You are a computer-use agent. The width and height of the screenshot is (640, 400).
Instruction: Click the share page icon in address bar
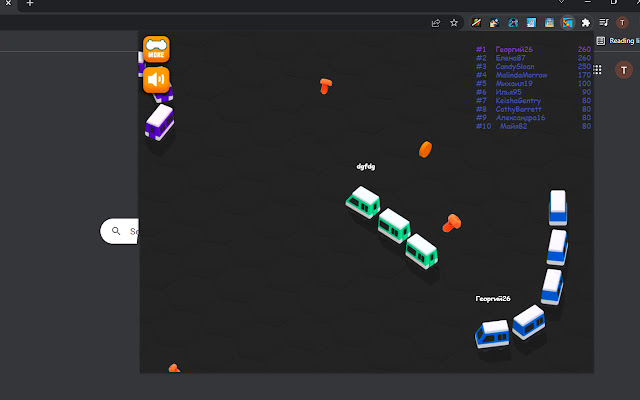(x=436, y=23)
